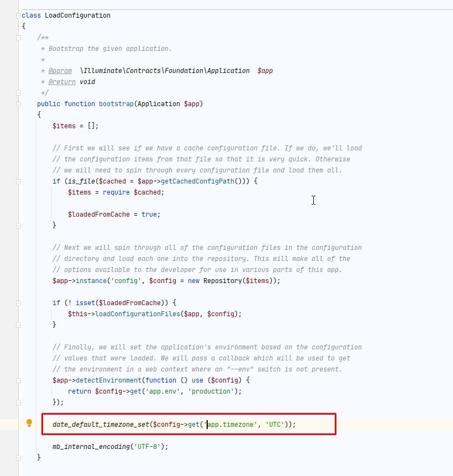Click the date_default_timezone_set function name
Screen dimensions: 453x476
101,425
